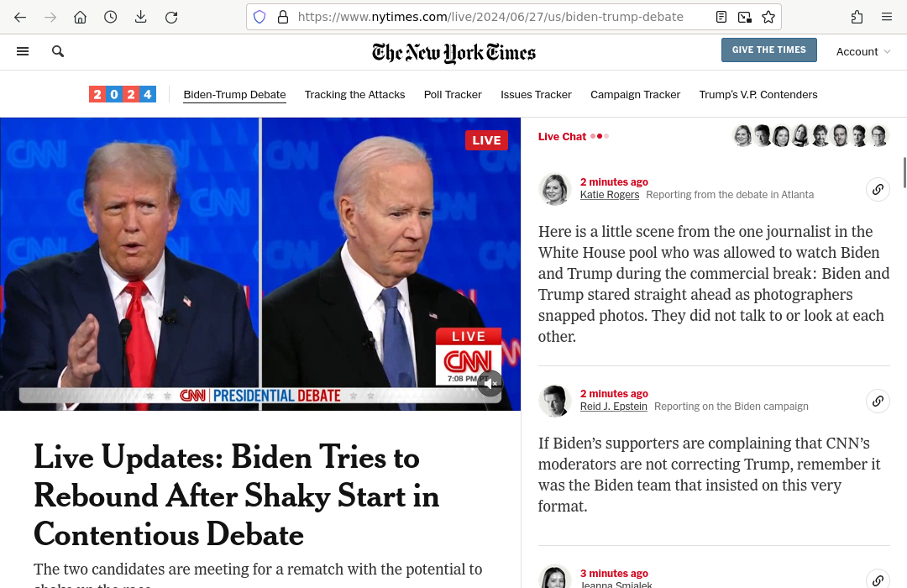
Task: Copy link to Reid J. Epstein's post
Action: 878,401
